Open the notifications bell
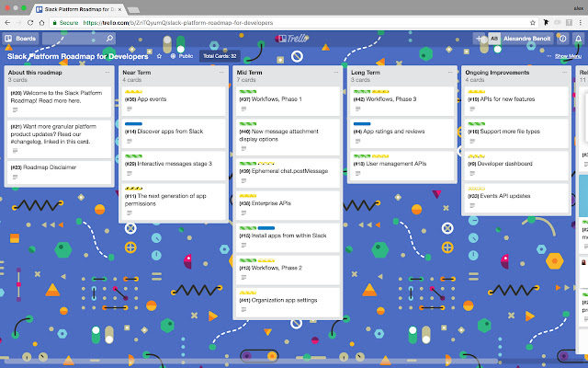The height and width of the screenshot is (368, 588). [578, 39]
